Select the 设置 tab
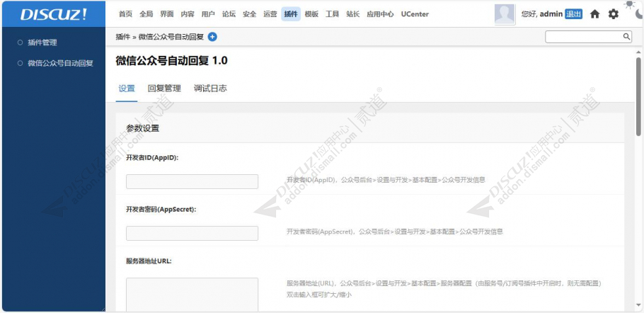644x313 pixels. click(127, 89)
